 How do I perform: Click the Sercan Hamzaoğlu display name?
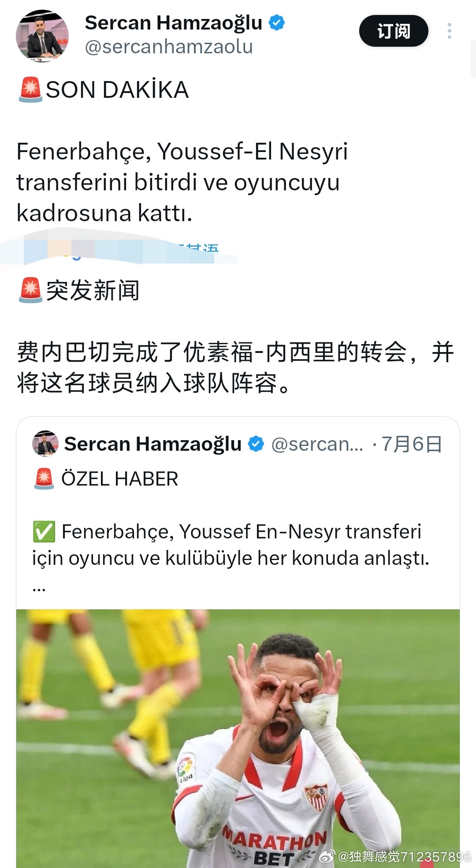[174, 23]
